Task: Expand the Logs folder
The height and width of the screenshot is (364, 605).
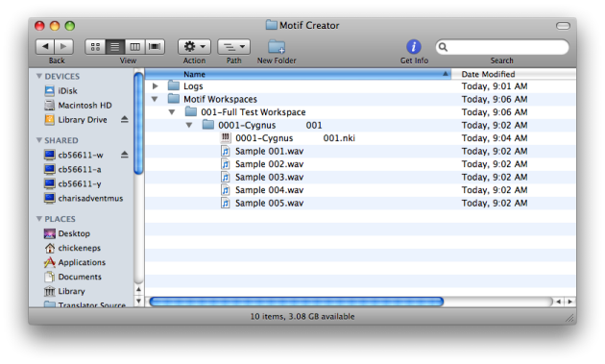Action: [156, 86]
